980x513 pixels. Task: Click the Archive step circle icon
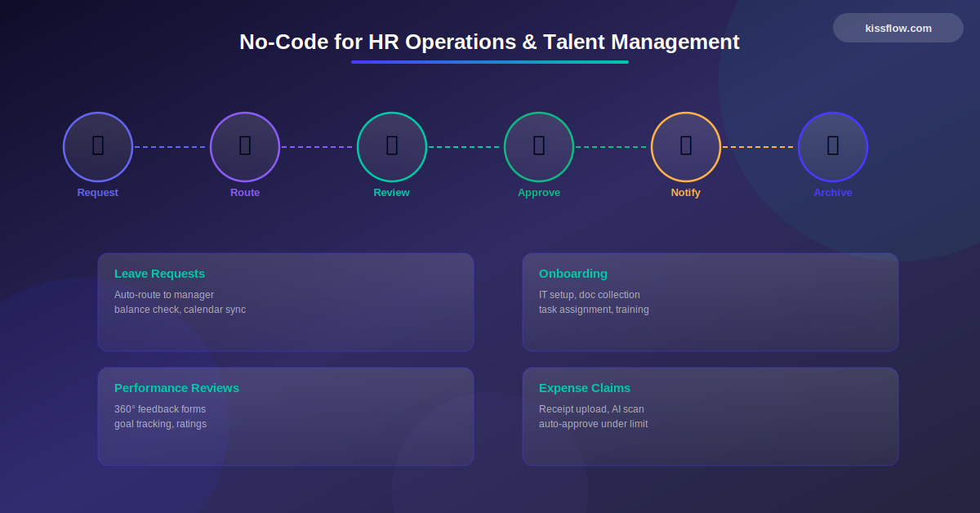(x=833, y=147)
